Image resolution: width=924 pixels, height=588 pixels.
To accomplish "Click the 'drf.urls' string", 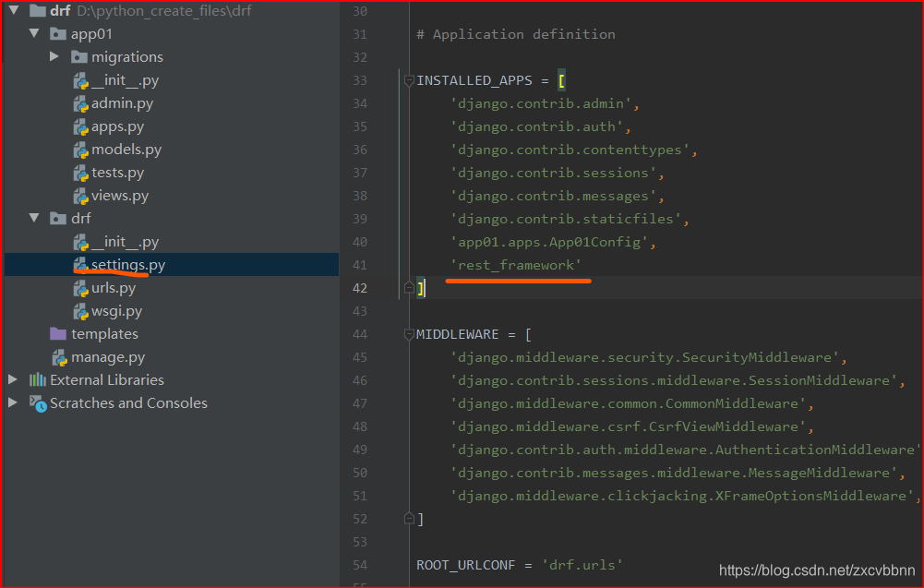I will pyautogui.click(x=582, y=565).
